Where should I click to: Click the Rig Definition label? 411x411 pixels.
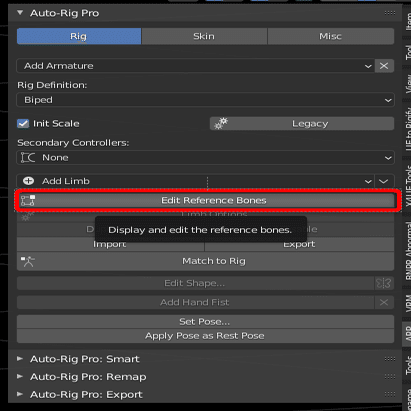click(52, 85)
